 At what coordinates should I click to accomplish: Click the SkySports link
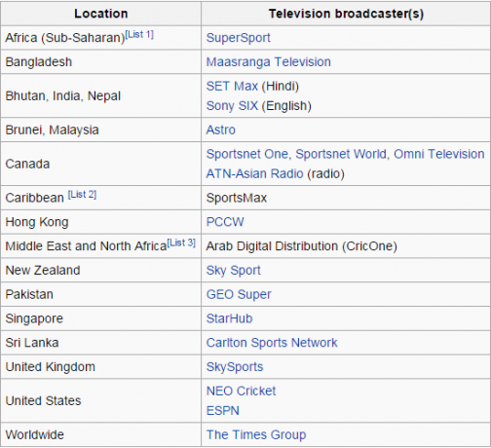(x=235, y=367)
